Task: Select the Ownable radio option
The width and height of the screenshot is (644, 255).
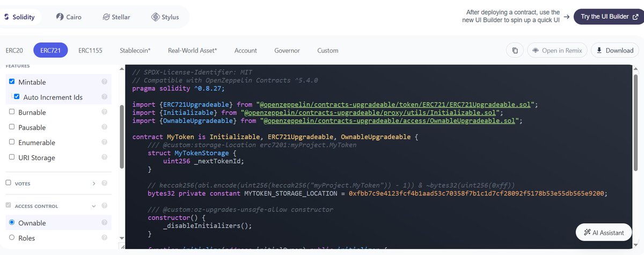Action: [x=12, y=222]
